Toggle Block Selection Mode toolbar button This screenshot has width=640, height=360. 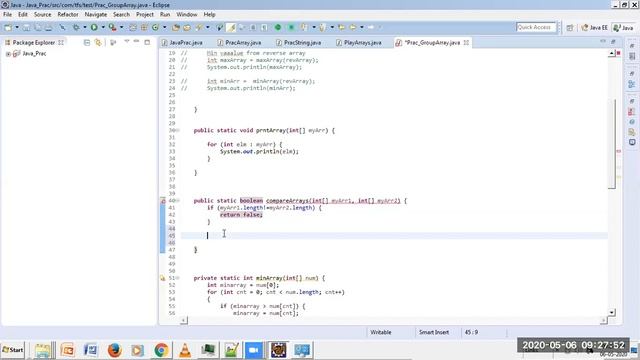(x=253, y=27)
